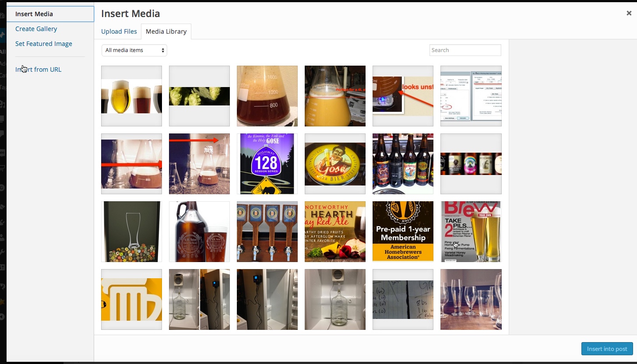Select the Gose Bier coaster thumbnail

point(335,164)
